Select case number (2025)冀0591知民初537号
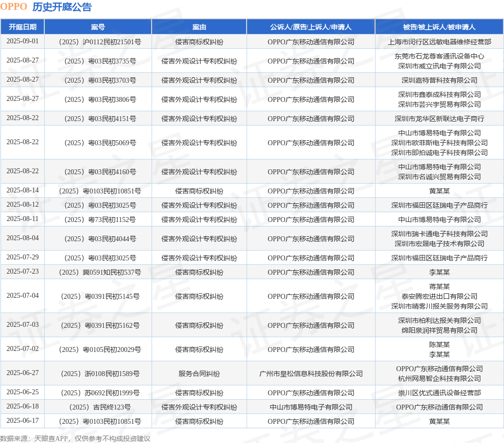 (x=100, y=272)
